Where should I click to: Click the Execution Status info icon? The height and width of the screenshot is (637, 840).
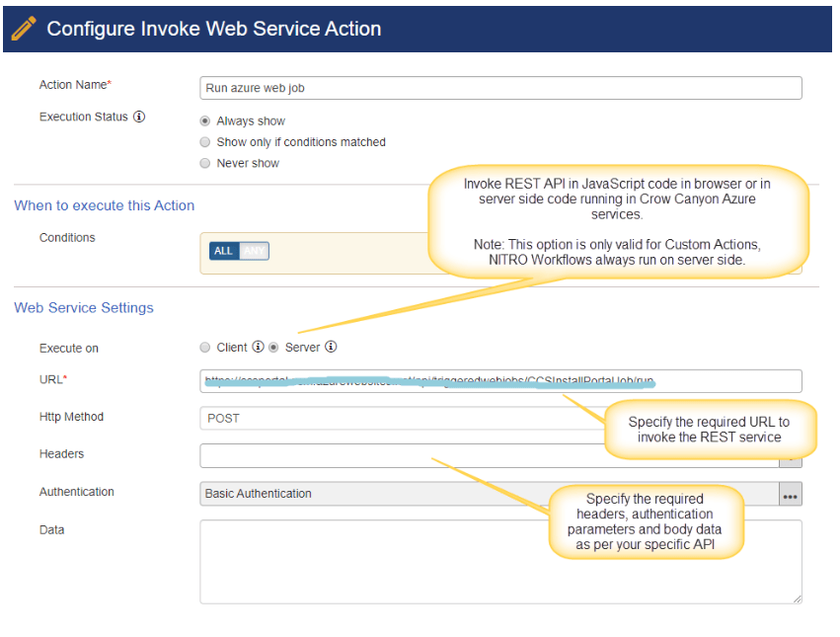tap(139, 117)
